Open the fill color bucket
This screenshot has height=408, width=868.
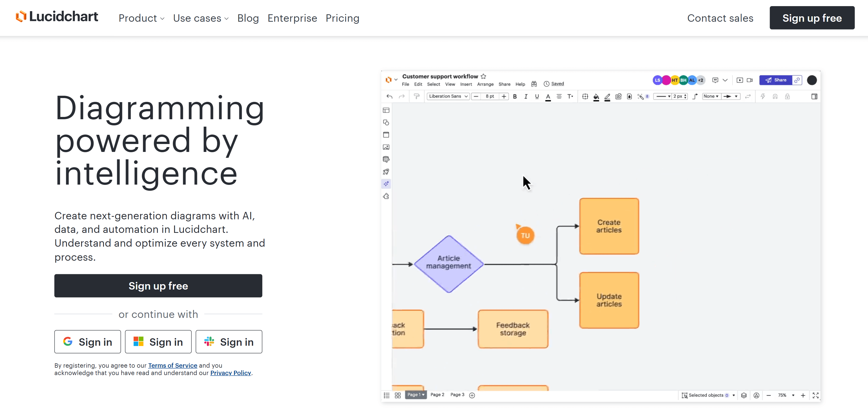coord(596,97)
